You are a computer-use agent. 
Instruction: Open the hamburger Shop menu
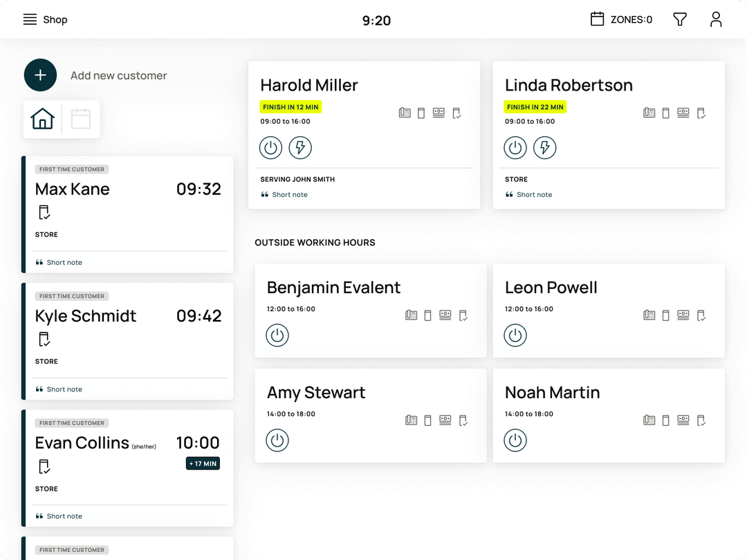click(x=30, y=19)
